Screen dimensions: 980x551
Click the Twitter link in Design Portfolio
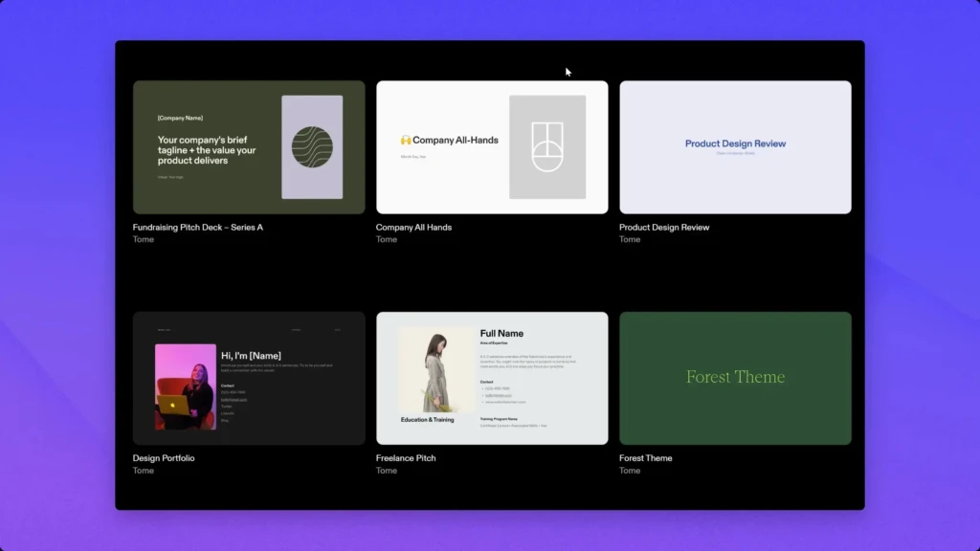click(226, 407)
